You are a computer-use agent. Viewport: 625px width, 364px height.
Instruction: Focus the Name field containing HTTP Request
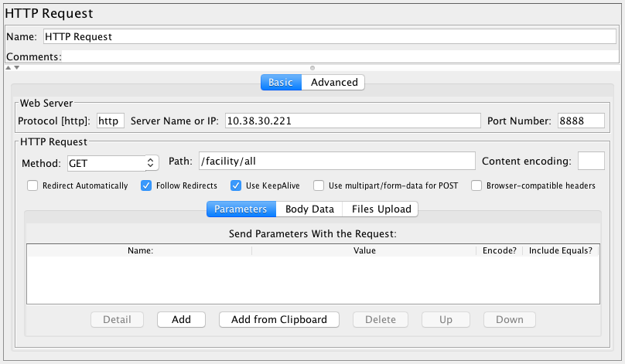[330, 36]
